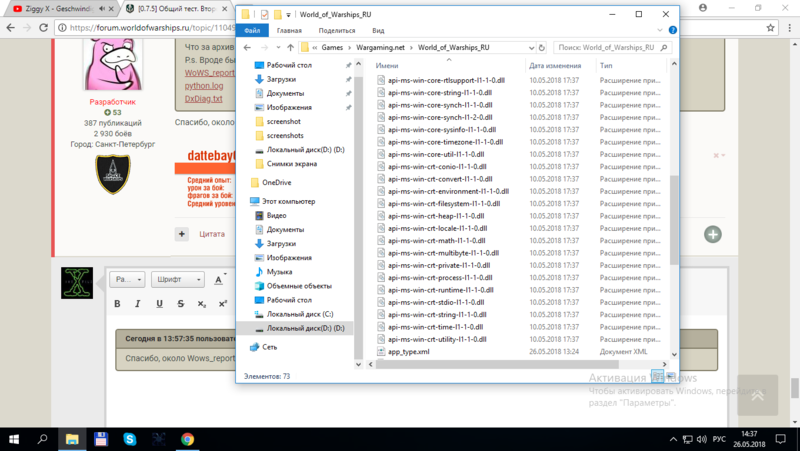
Task: Select Wargaming.net in the address breadcrumb
Action: [380, 47]
